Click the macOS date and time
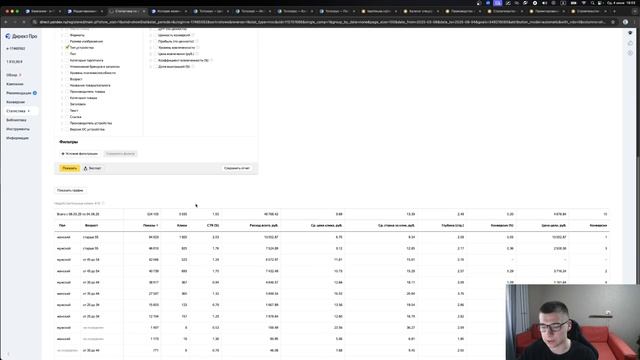 point(622,3)
